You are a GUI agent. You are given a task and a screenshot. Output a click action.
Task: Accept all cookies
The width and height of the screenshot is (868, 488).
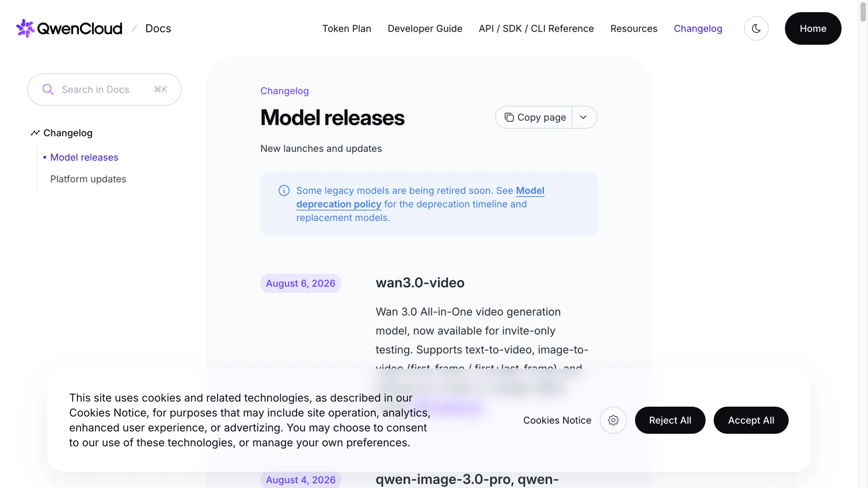[751, 420]
